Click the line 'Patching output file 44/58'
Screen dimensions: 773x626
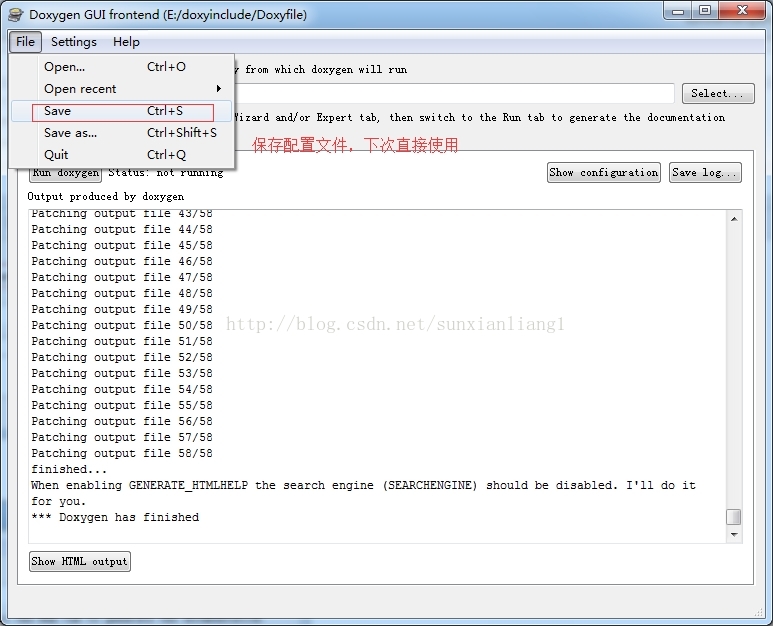pyautogui.click(x=122, y=229)
